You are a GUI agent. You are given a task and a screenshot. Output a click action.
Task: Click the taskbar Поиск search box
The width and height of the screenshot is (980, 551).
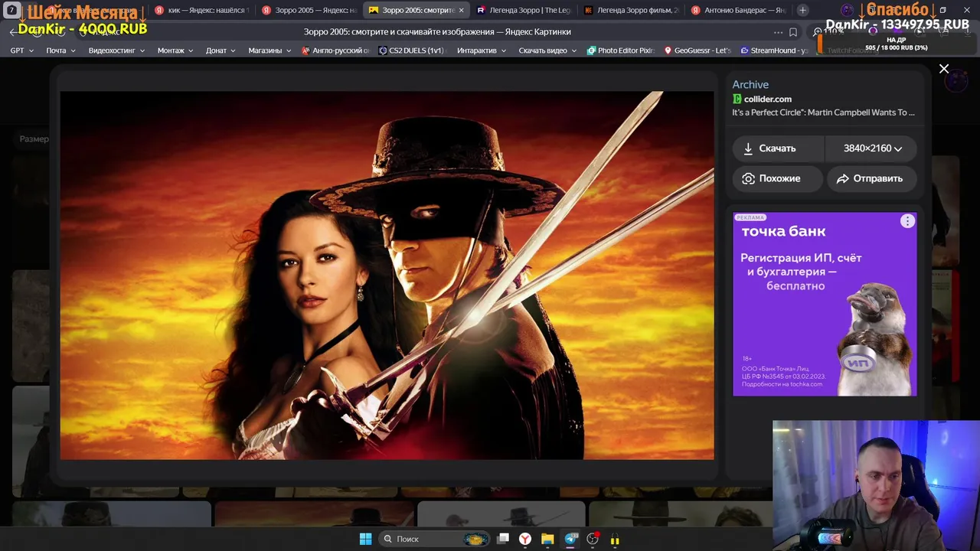[436, 539]
